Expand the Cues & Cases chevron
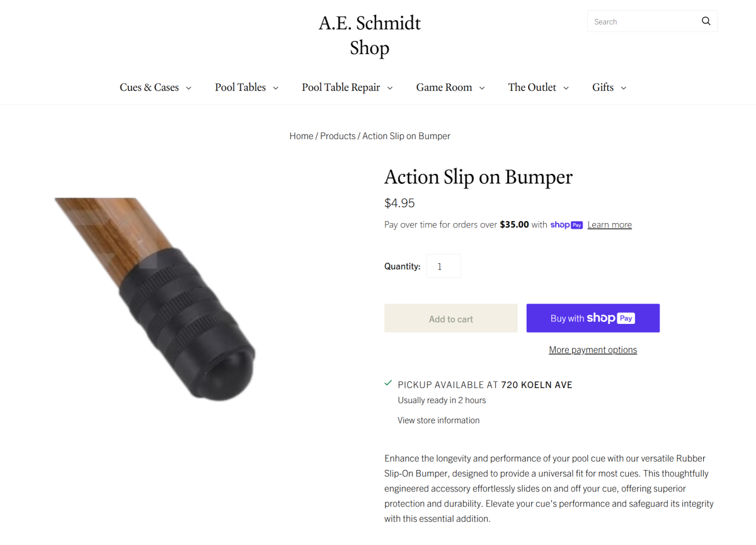This screenshot has width=756, height=545. click(x=188, y=88)
